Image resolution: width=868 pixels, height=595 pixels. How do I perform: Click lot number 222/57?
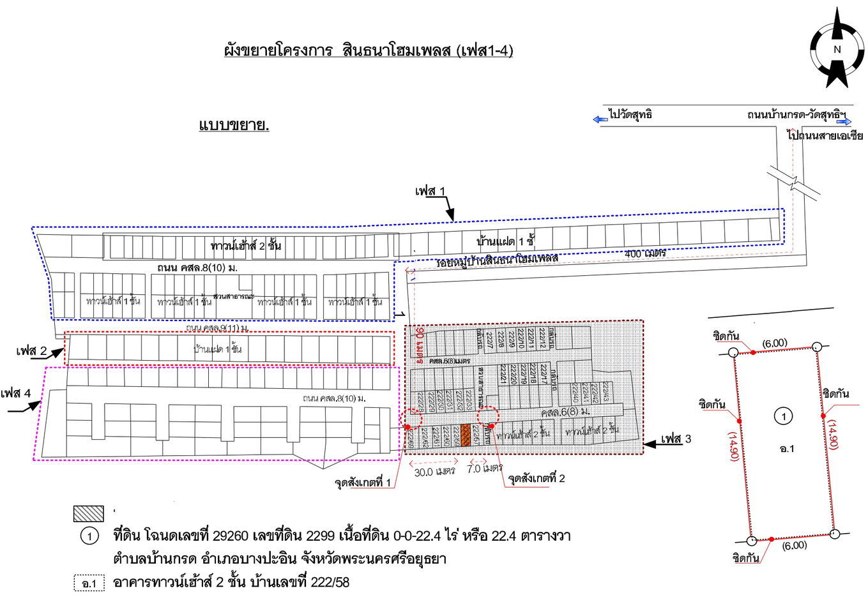coord(476,435)
